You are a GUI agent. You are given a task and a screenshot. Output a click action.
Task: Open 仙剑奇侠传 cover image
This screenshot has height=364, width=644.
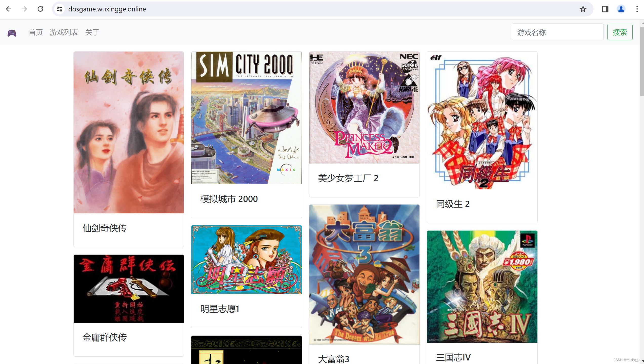tap(129, 132)
